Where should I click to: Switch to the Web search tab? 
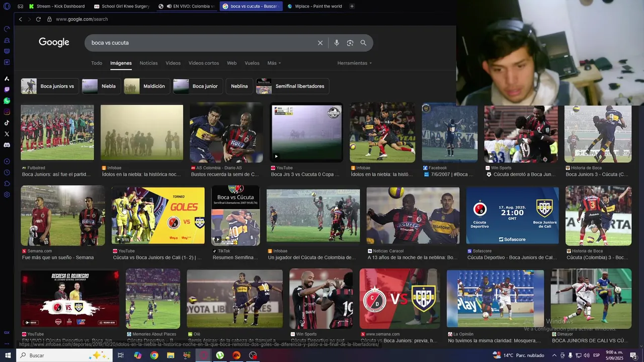(x=231, y=63)
